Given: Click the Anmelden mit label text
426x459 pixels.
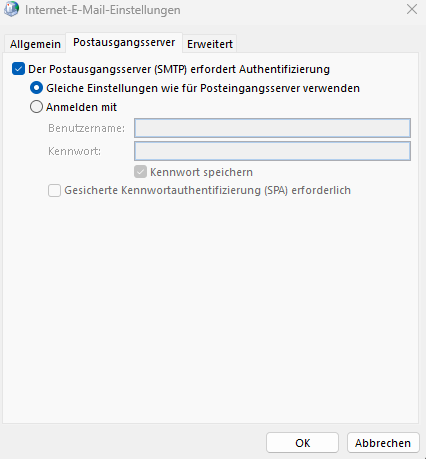Looking at the screenshot, I should pos(81,107).
